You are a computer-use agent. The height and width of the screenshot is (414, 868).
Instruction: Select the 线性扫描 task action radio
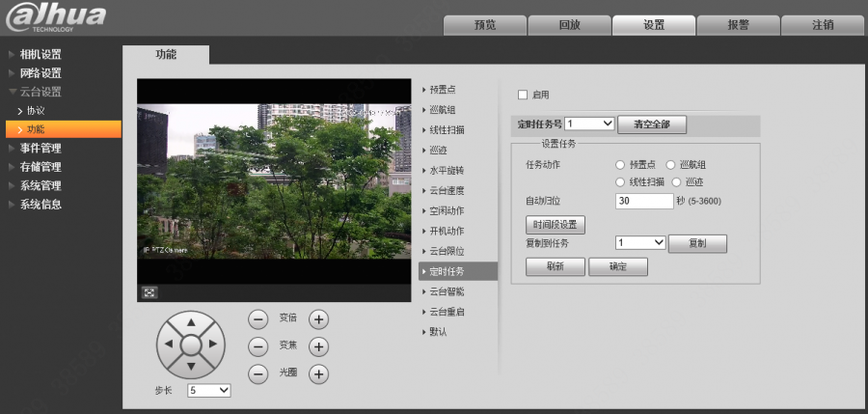620,181
